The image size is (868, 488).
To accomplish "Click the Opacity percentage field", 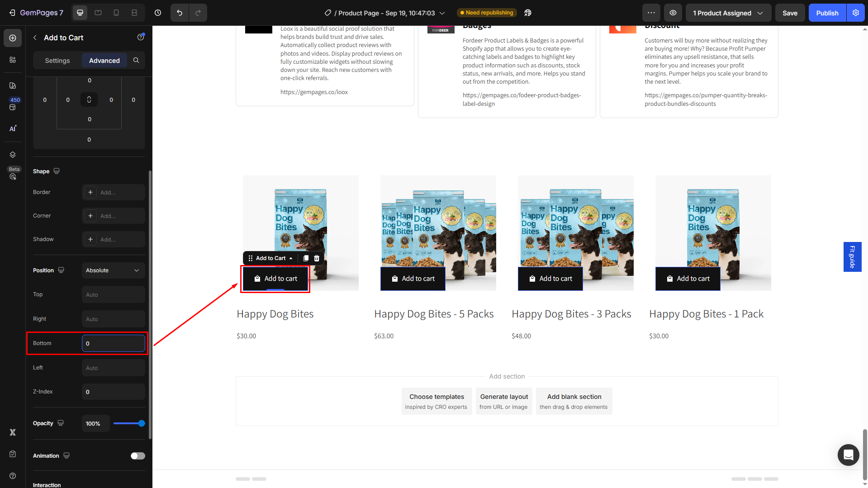I will coord(95,423).
